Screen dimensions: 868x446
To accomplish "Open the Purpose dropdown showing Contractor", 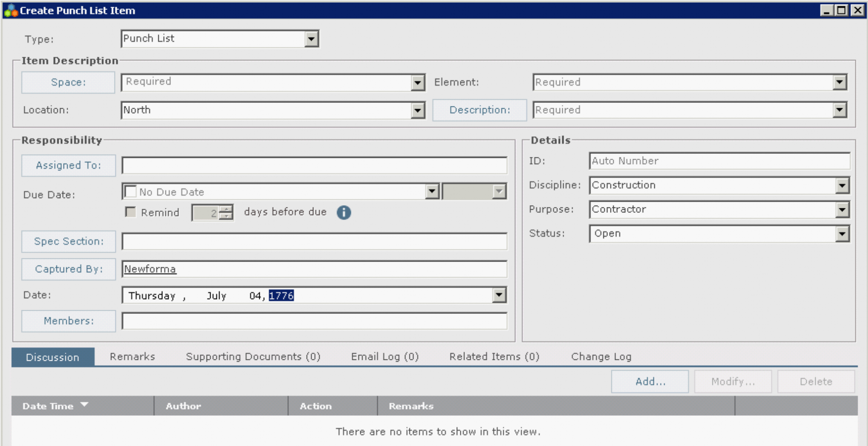I will coord(842,209).
